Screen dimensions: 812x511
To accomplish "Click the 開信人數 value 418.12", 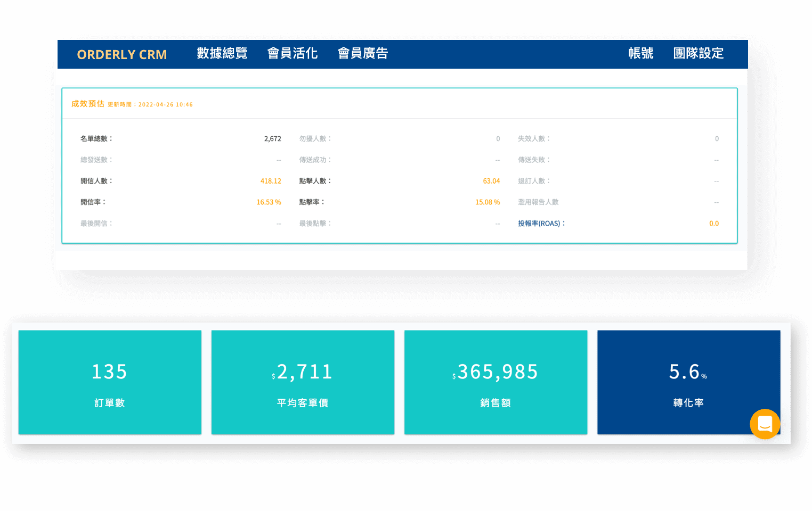I will pyautogui.click(x=271, y=181).
